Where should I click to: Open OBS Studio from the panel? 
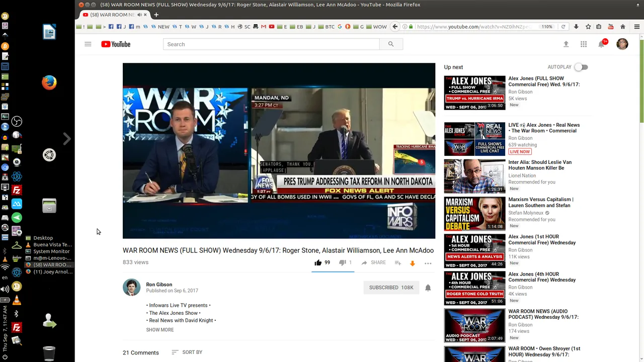tap(17, 122)
